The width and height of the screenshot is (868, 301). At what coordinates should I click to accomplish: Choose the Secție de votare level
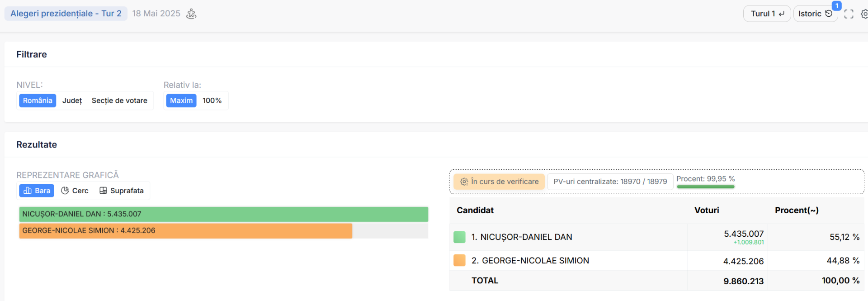pyautogui.click(x=119, y=100)
